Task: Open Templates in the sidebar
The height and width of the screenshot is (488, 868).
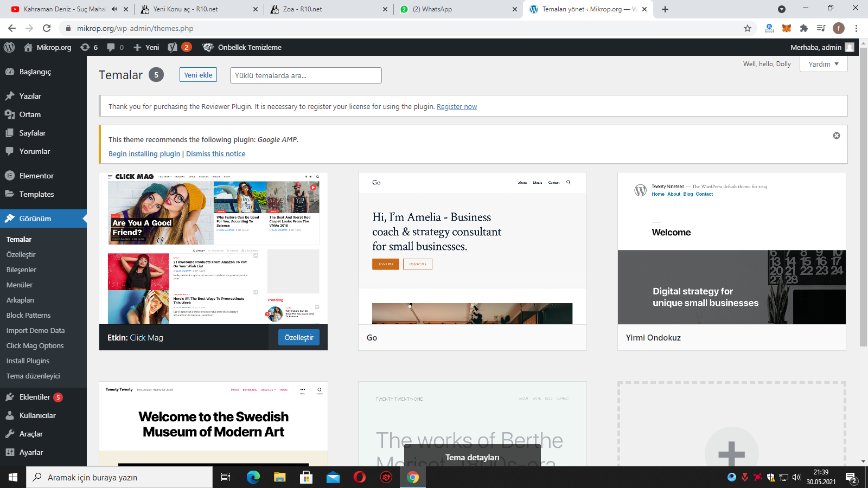Action: click(43, 194)
